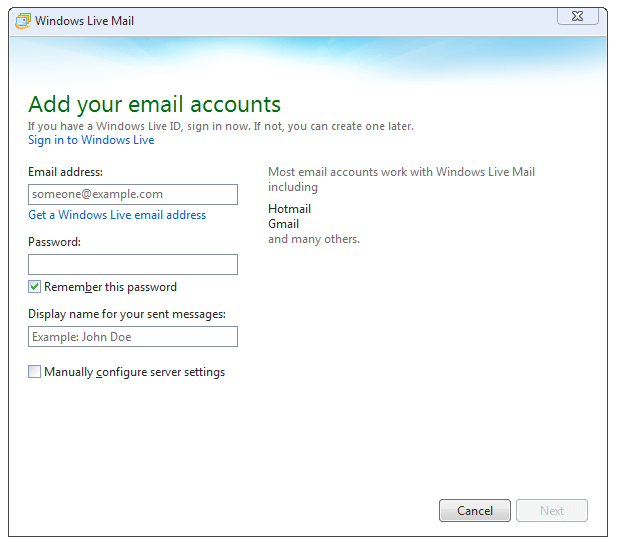Close the Windows Live Mail dialog
The image size is (620, 547).
[x=577, y=16]
